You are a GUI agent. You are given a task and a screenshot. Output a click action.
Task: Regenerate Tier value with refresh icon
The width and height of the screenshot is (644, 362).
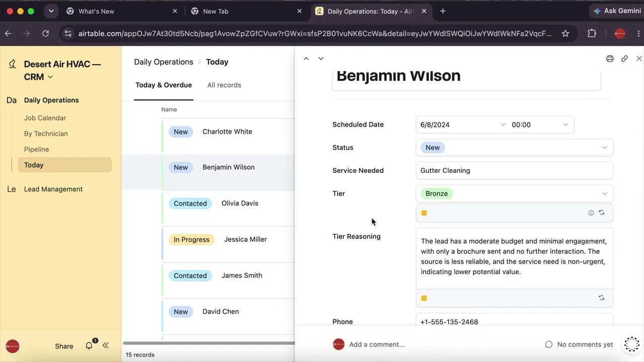pos(602,213)
